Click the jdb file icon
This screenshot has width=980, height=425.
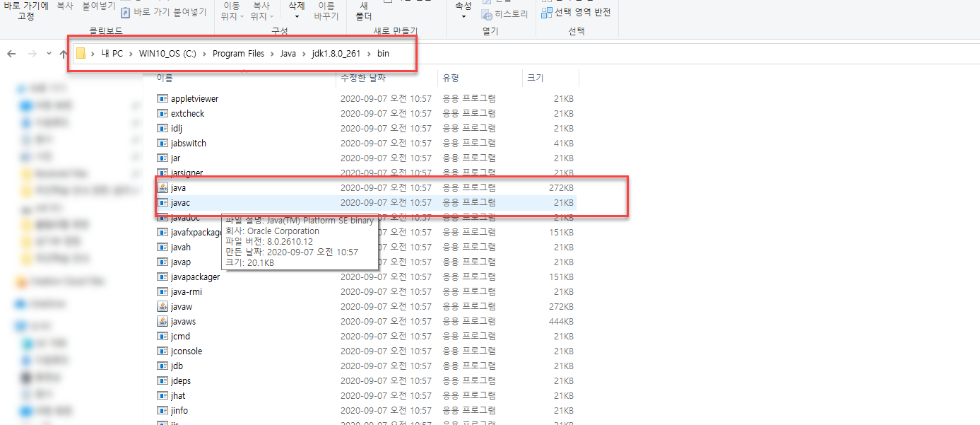pyautogui.click(x=163, y=366)
